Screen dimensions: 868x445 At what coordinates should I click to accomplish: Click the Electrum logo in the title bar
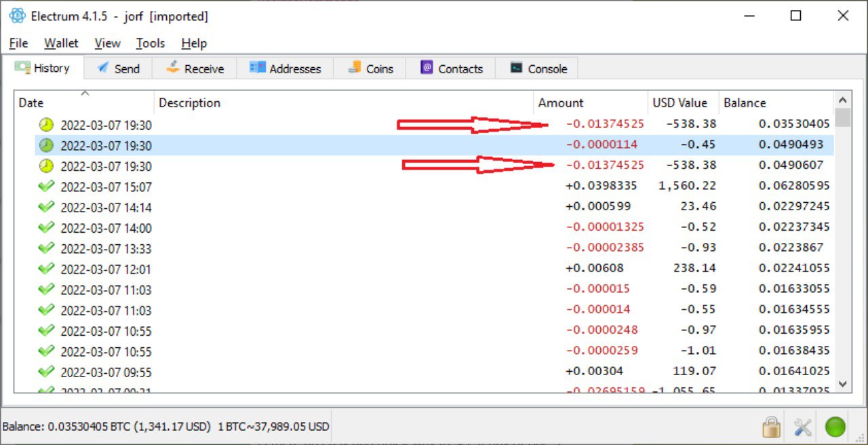point(17,16)
